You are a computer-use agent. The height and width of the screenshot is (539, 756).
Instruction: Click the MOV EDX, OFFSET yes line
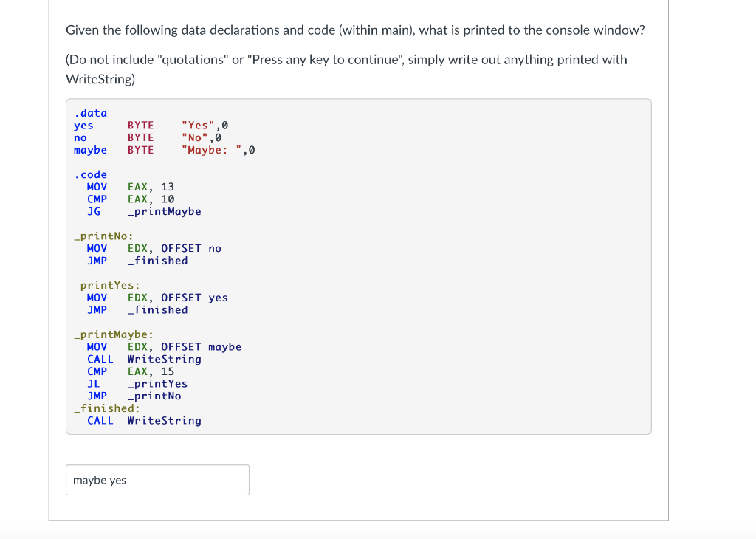(x=157, y=298)
